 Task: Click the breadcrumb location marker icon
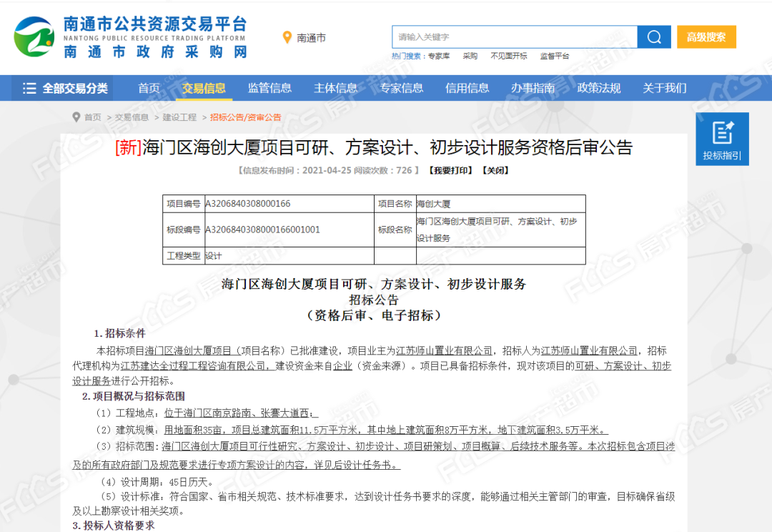(76, 117)
